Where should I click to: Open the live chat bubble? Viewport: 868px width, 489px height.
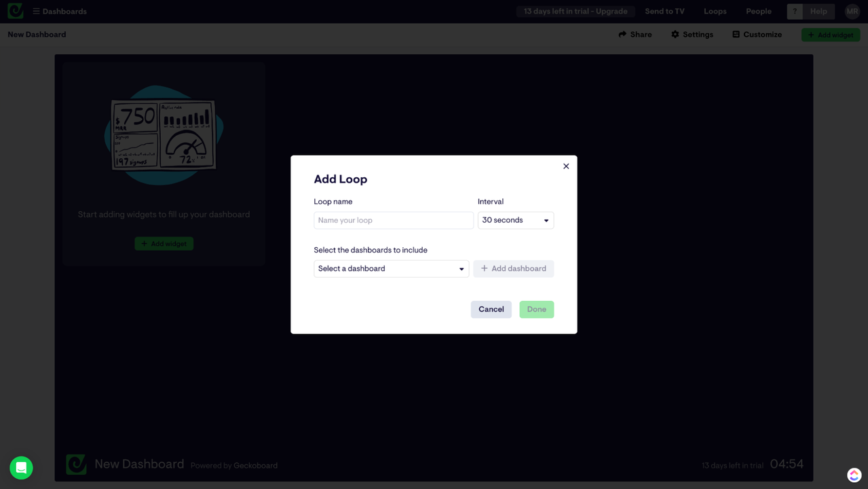pos(20,468)
